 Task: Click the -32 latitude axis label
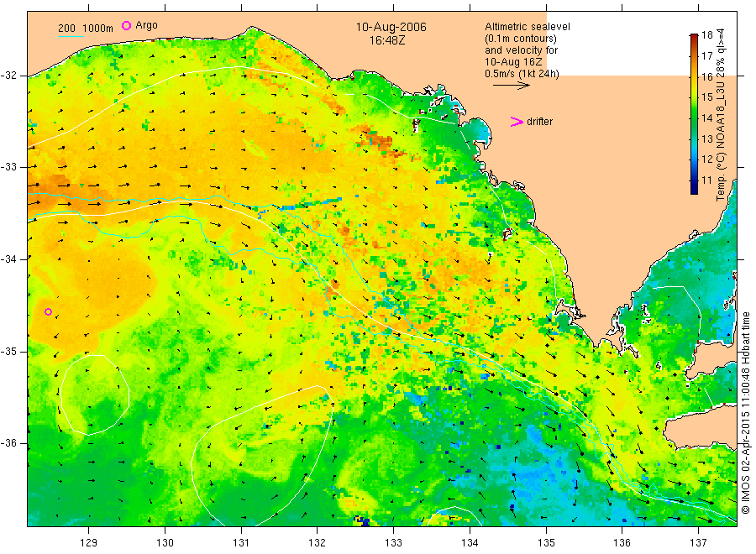[x=8, y=76]
